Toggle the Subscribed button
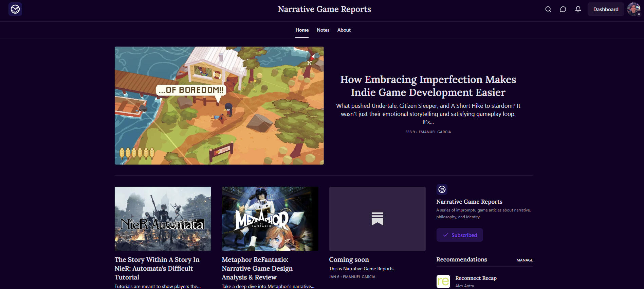The width and height of the screenshot is (644, 289). tap(459, 235)
